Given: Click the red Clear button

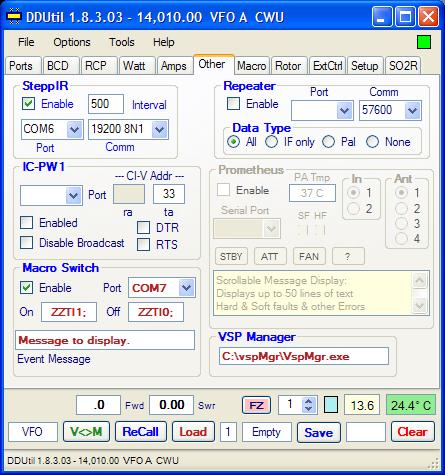Looking at the screenshot, I should click(x=413, y=432).
